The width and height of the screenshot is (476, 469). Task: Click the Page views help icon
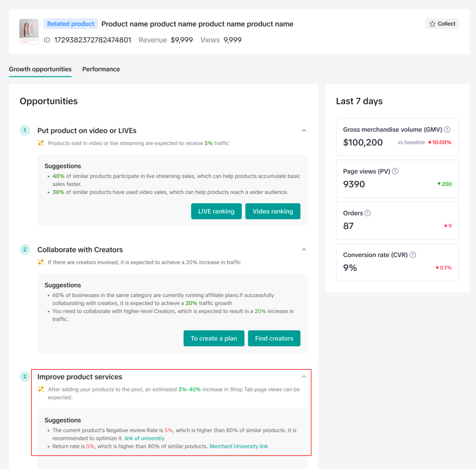(x=395, y=171)
